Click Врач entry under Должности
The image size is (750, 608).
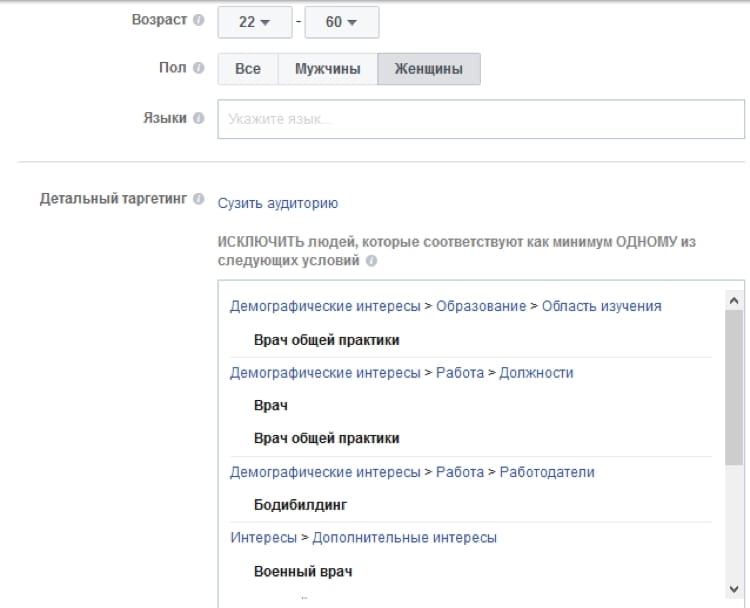tap(270, 406)
